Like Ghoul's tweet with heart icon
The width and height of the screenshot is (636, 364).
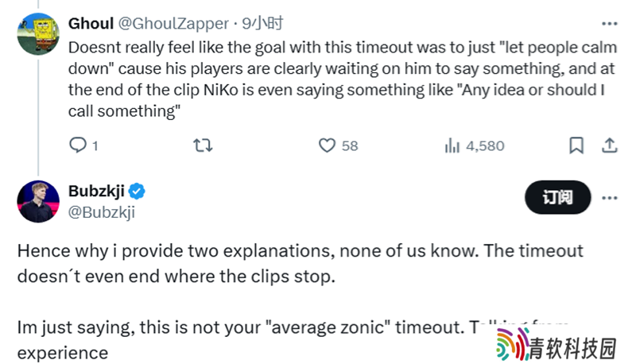click(327, 145)
